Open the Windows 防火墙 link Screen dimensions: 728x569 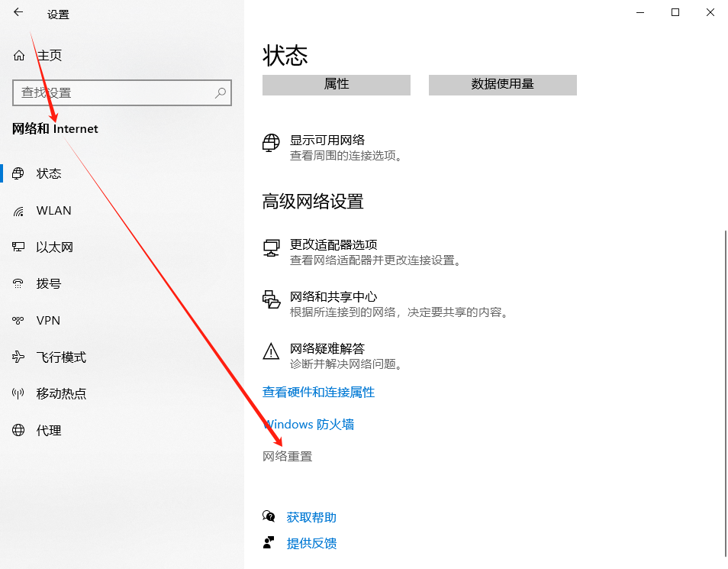click(308, 424)
